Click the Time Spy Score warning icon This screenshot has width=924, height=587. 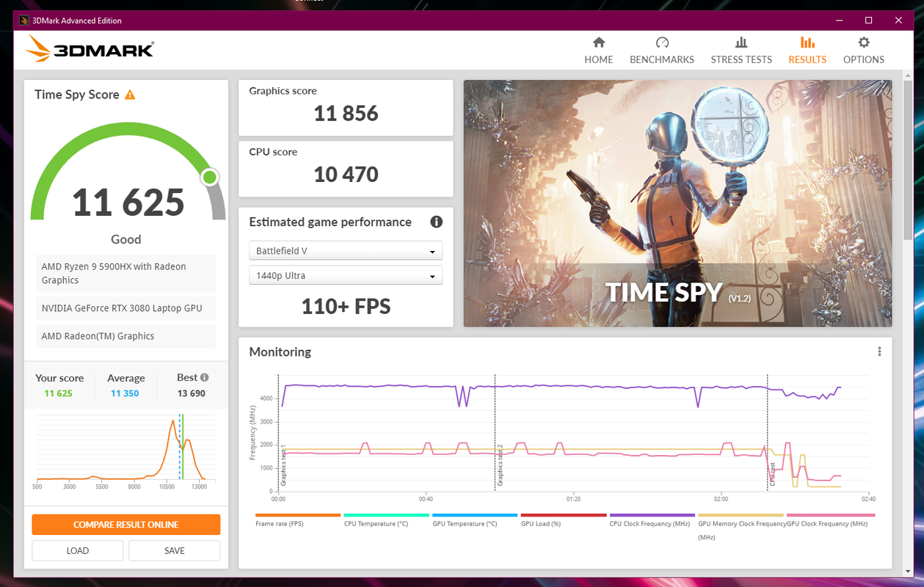[x=130, y=95]
